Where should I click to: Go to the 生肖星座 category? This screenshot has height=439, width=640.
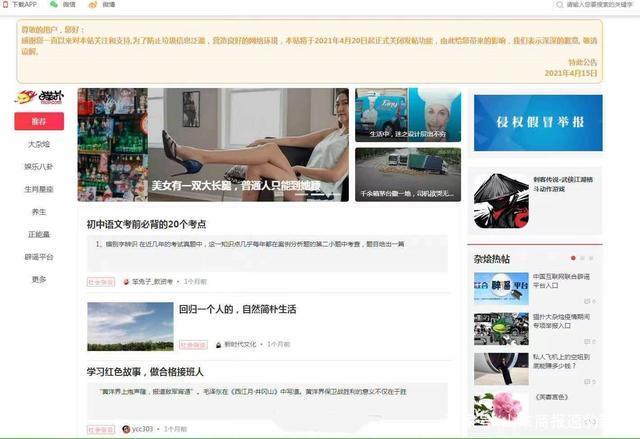tap(39, 189)
